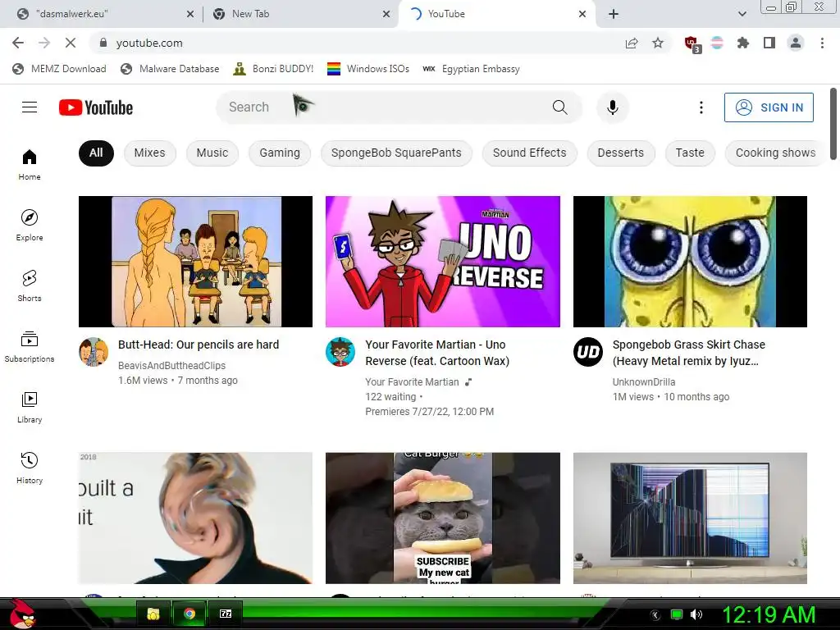
Task: Open new tab with plus button
Action: [x=614, y=14]
